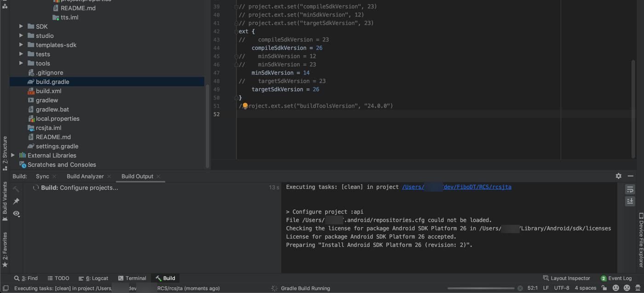Switch to the Build Analyzer tab
The image size is (644, 293).
point(85,176)
